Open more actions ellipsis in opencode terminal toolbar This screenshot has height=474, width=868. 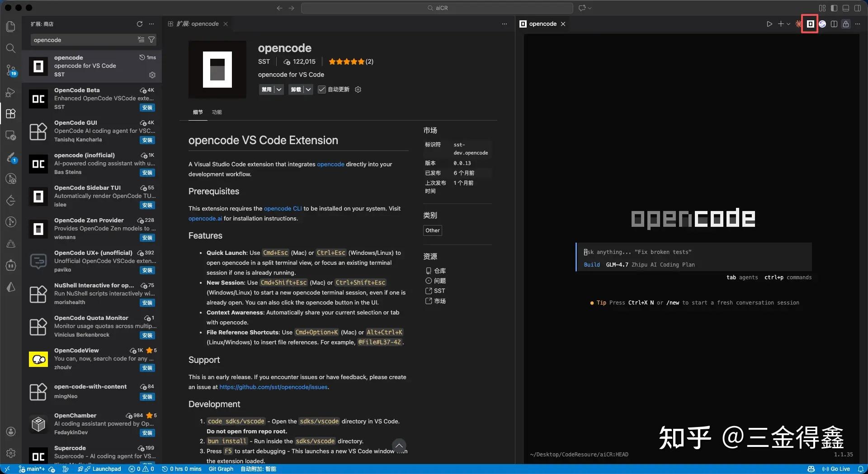click(858, 24)
